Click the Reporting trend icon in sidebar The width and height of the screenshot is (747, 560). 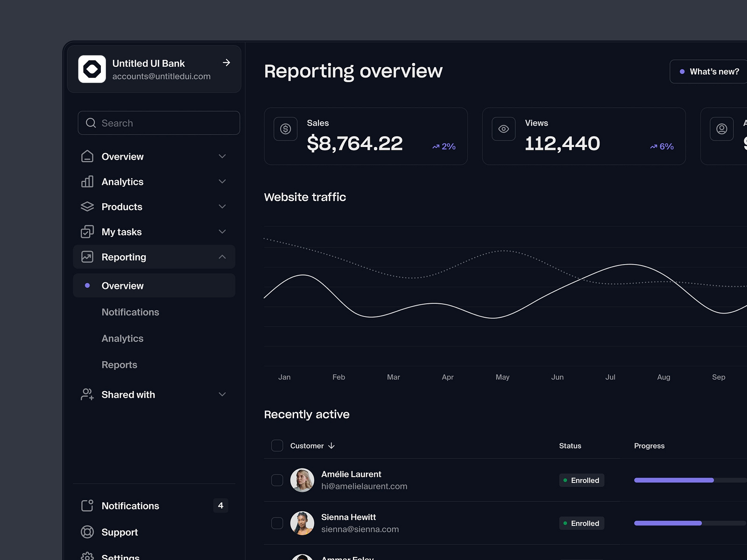click(87, 257)
